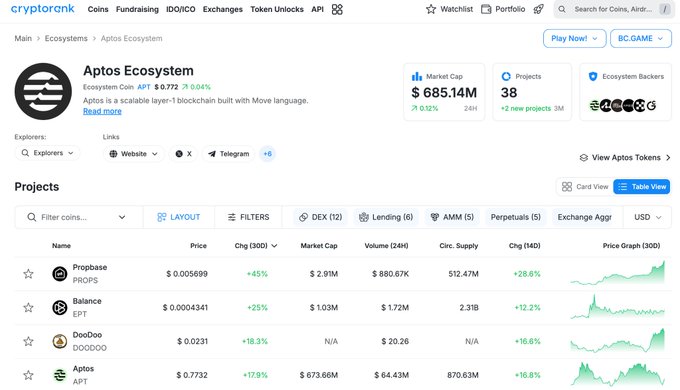
Task: Add Propbase to watchlist with star
Action: 28,274
